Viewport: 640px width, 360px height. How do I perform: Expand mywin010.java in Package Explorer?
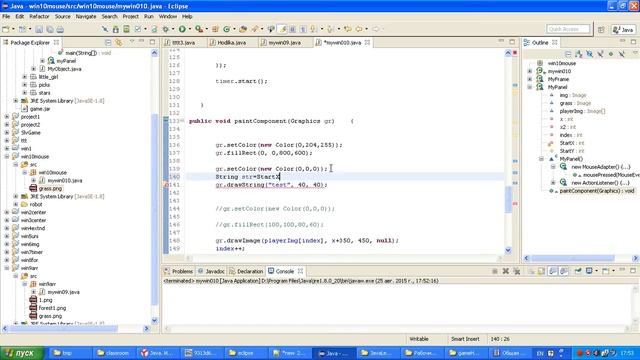(x=34, y=180)
